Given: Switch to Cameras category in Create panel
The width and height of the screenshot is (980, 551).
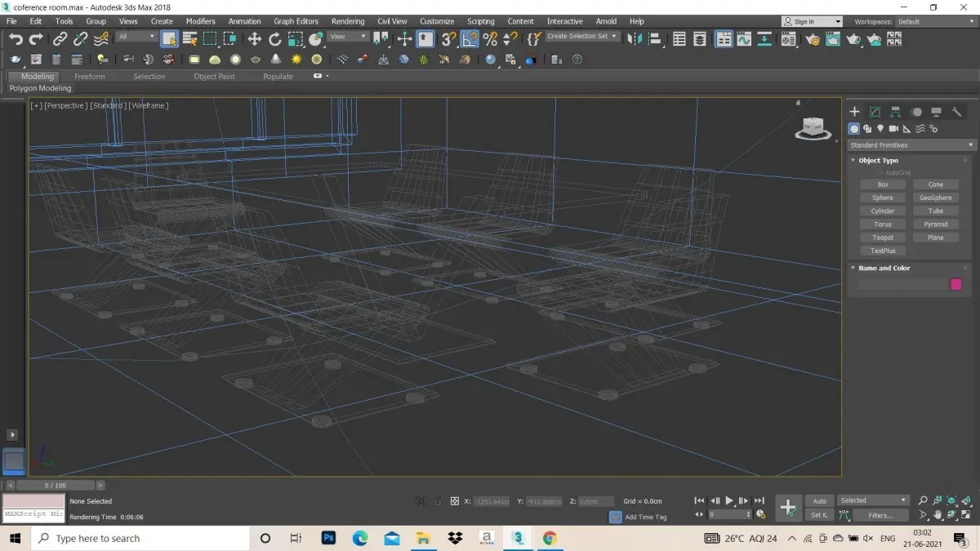Looking at the screenshot, I should coord(893,129).
